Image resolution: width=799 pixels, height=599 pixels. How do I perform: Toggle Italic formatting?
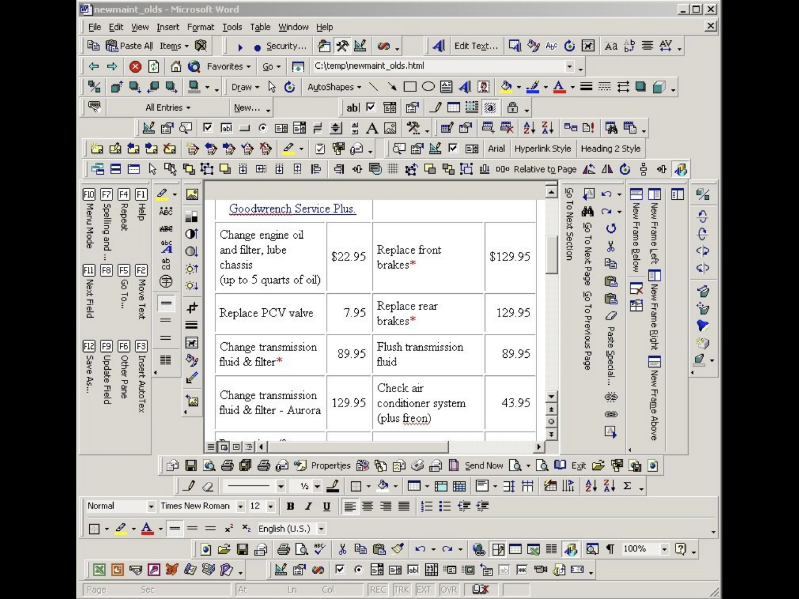coord(308,506)
